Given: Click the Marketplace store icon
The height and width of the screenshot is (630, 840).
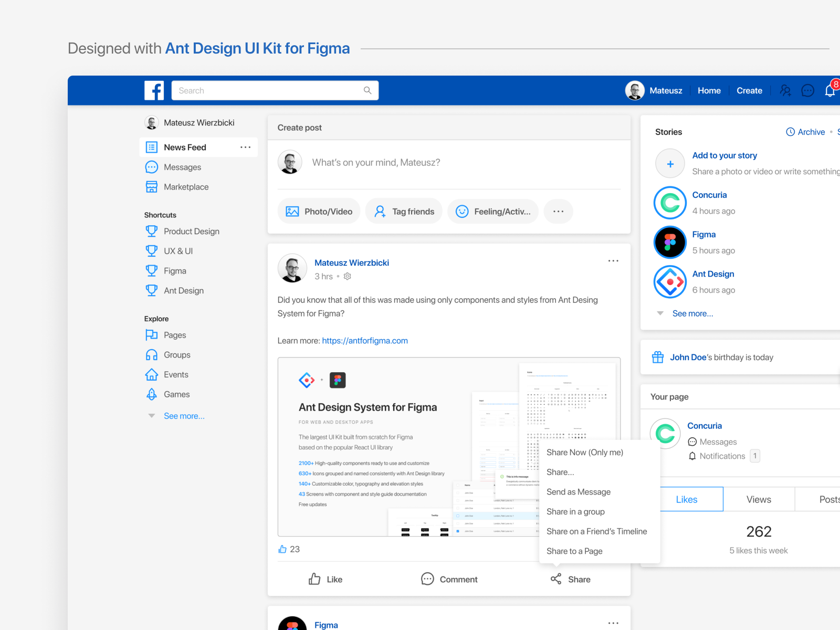Looking at the screenshot, I should 152,187.
